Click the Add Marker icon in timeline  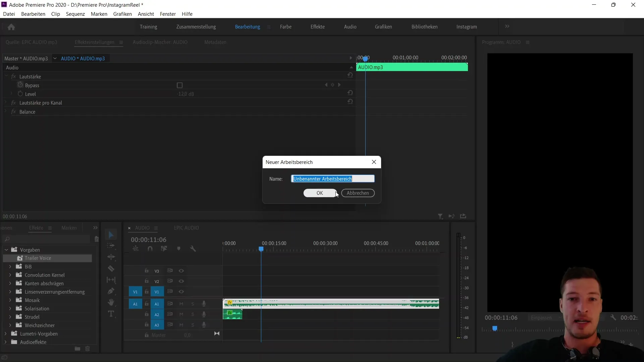point(179,249)
